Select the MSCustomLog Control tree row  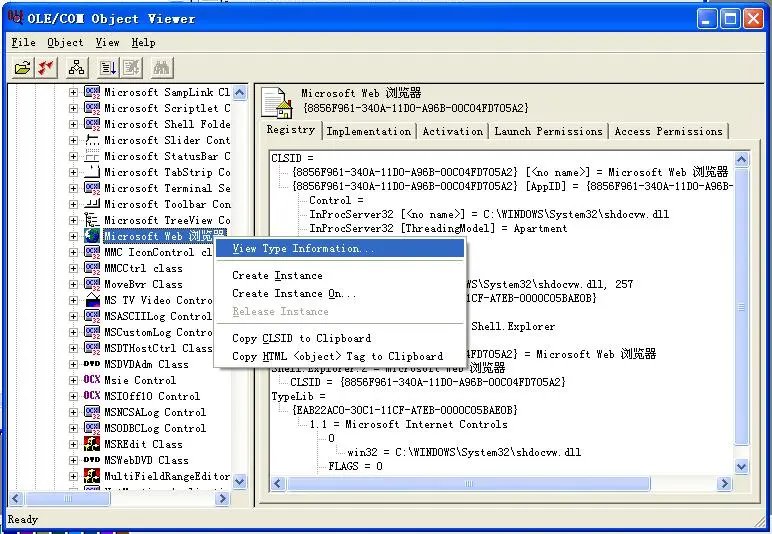pyautogui.click(x=158, y=332)
